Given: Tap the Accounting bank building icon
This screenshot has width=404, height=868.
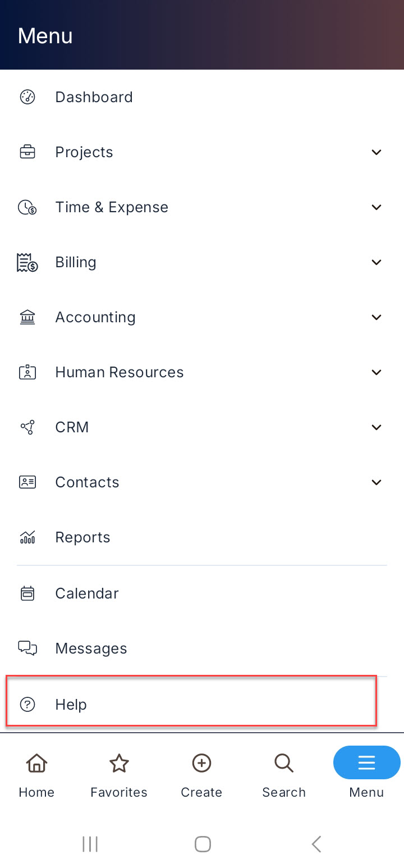Looking at the screenshot, I should (27, 317).
